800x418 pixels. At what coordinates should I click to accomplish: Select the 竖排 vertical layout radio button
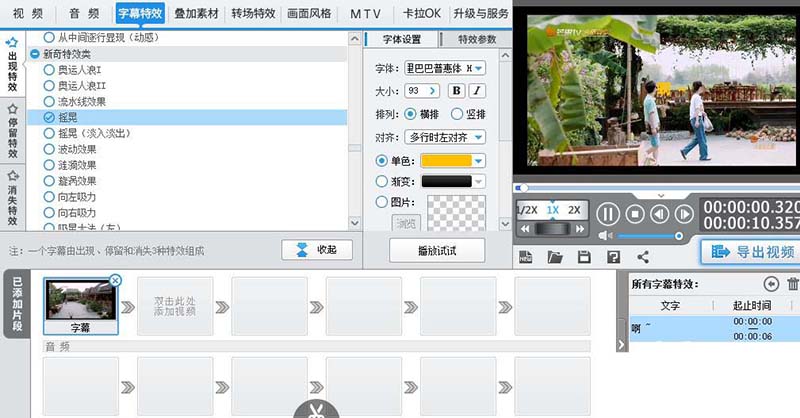457,114
